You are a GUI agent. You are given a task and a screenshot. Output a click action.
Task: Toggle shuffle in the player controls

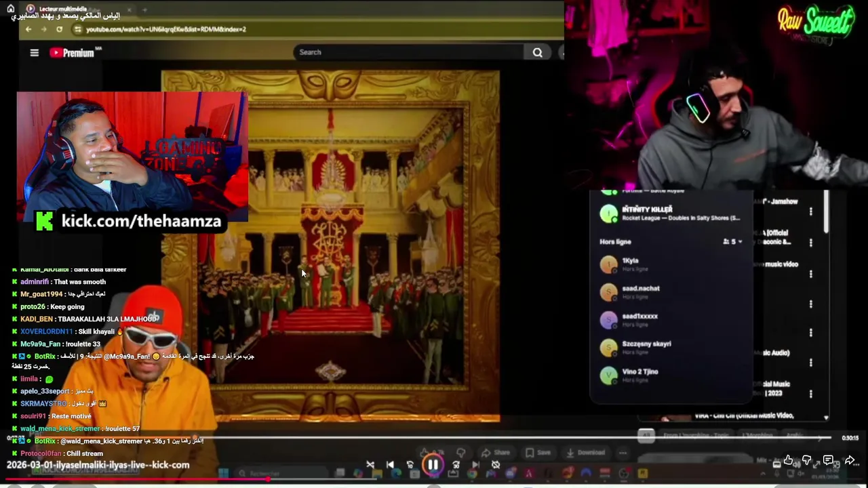[370, 464]
